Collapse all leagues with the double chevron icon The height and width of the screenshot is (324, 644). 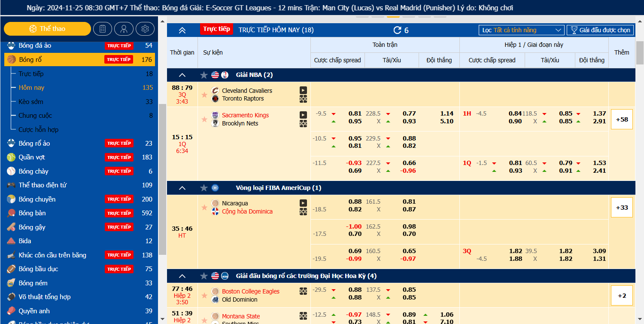coord(182,30)
